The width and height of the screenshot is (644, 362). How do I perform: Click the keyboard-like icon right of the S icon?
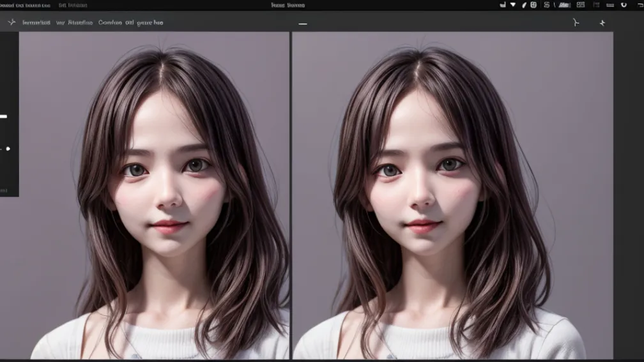(563, 5)
